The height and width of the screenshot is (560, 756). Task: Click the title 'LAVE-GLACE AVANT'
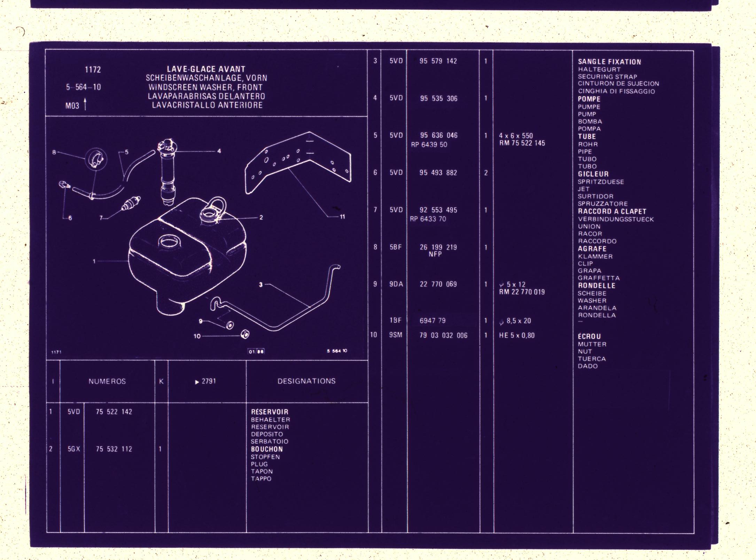click(x=206, y=69)
